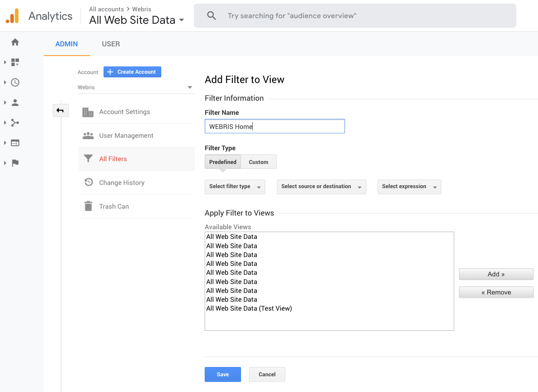Open Select source or destination dropdown
The width and height of the screenshot is (538, 392).
[x=321, y=187]
